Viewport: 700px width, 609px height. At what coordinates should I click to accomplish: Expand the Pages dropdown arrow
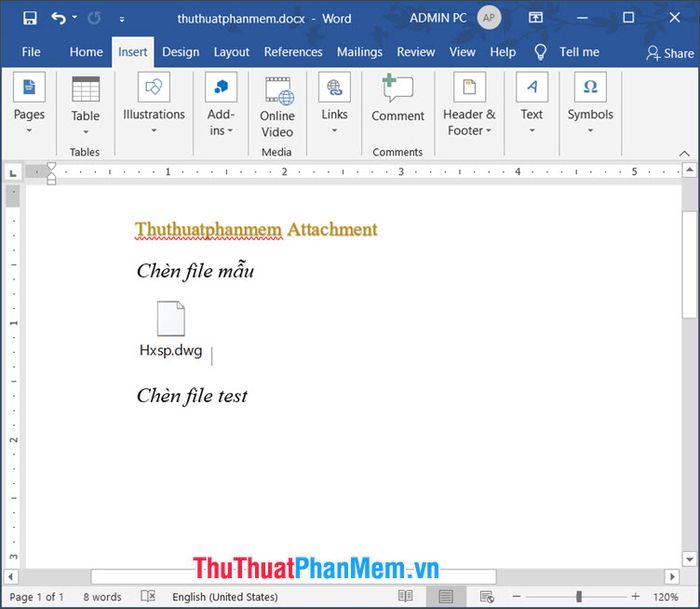[29, 130]
